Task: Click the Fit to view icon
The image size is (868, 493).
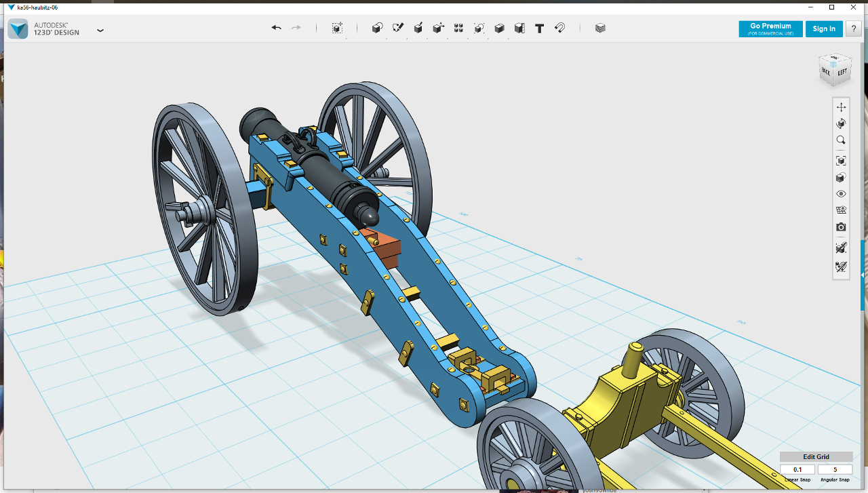Action: (x=841, y=161)
